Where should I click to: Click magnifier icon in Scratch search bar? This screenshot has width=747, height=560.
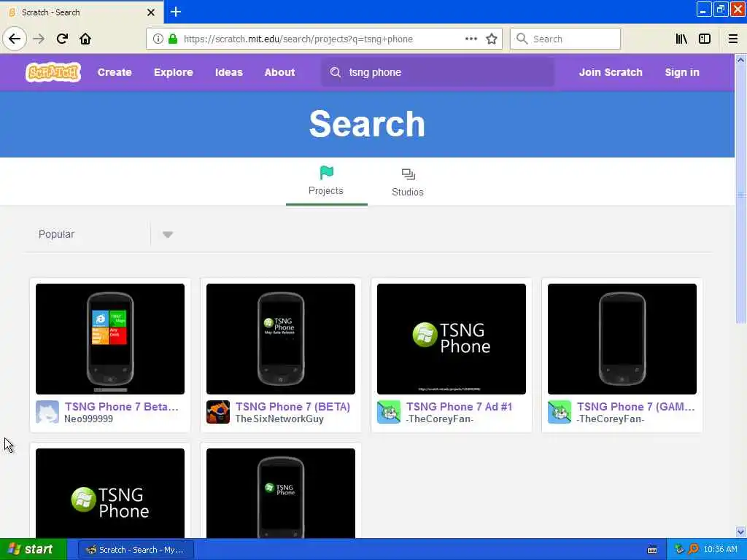[x=336, y=72]
